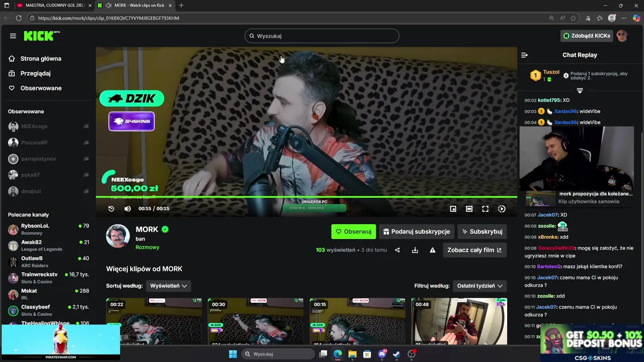Viewport: 644px width, 362px height.
Task: Click the Zdobądź KICKs button
Action: point(587,36)
